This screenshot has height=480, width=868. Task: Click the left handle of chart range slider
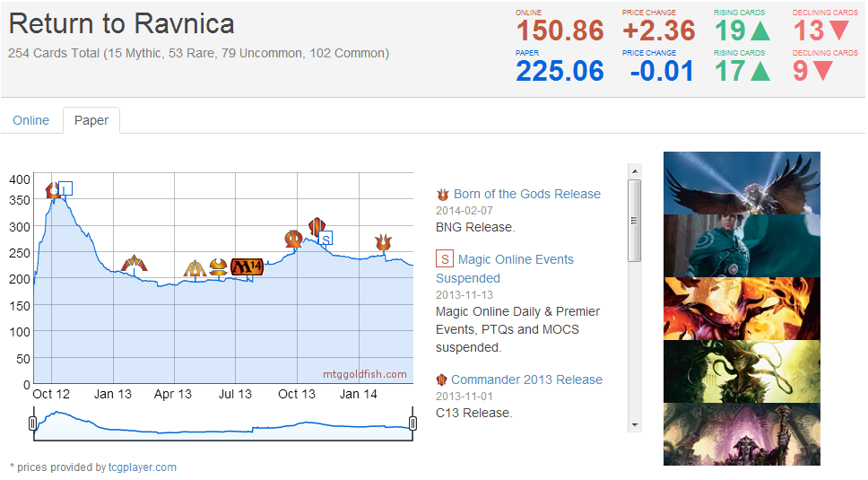click(x=33, y=423)
